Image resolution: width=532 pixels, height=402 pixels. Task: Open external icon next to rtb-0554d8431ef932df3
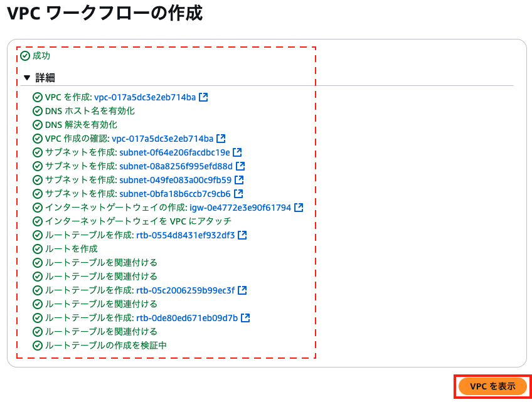[x=242, y=235]
